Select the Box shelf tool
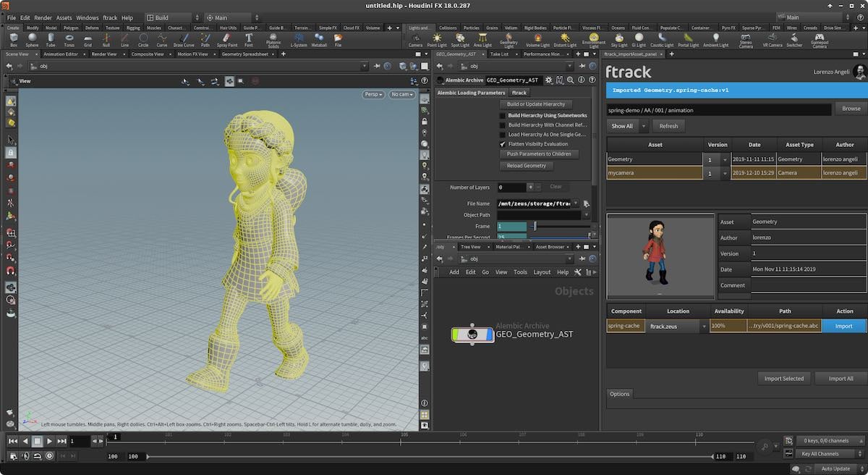Screen dimensions: 868x475 click(x=14, y=40)
